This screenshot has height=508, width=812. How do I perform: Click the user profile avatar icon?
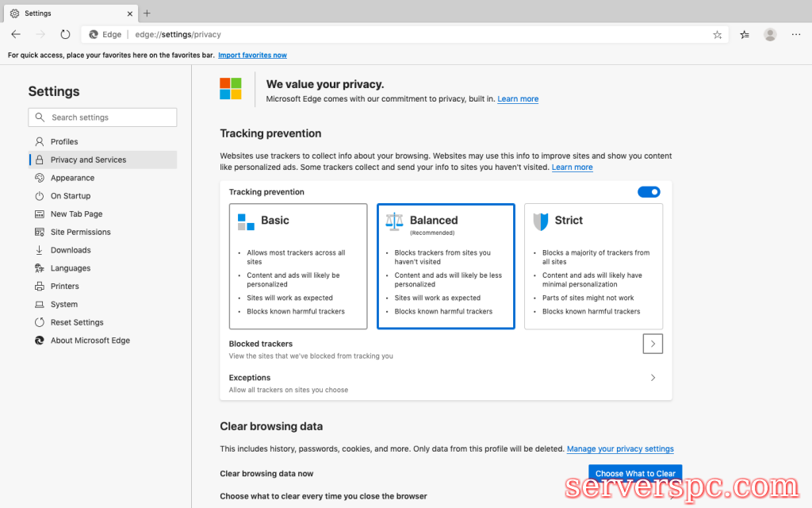tap(770, 34)
